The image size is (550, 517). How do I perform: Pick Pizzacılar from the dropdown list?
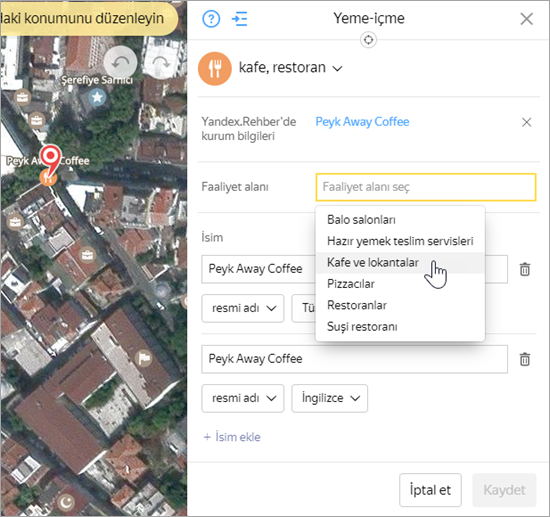pos(400,284)
